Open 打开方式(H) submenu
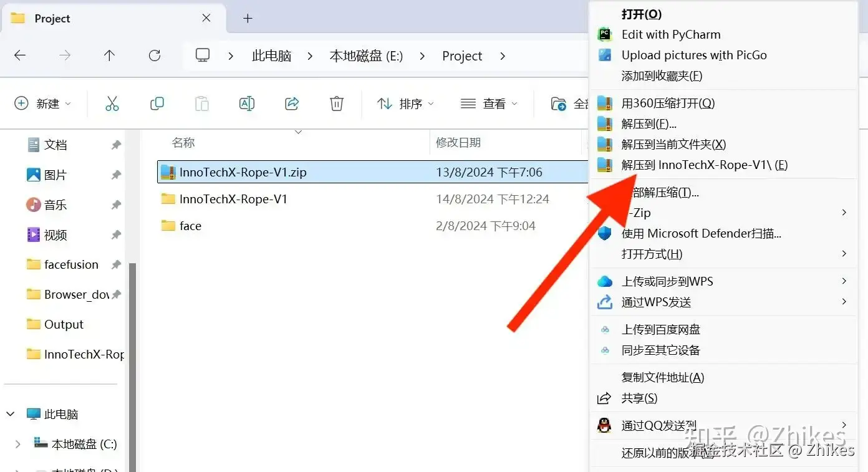Image resolution: width=868 pixels, height=472 pixels. pyautogui.click(x=723, y=254)
